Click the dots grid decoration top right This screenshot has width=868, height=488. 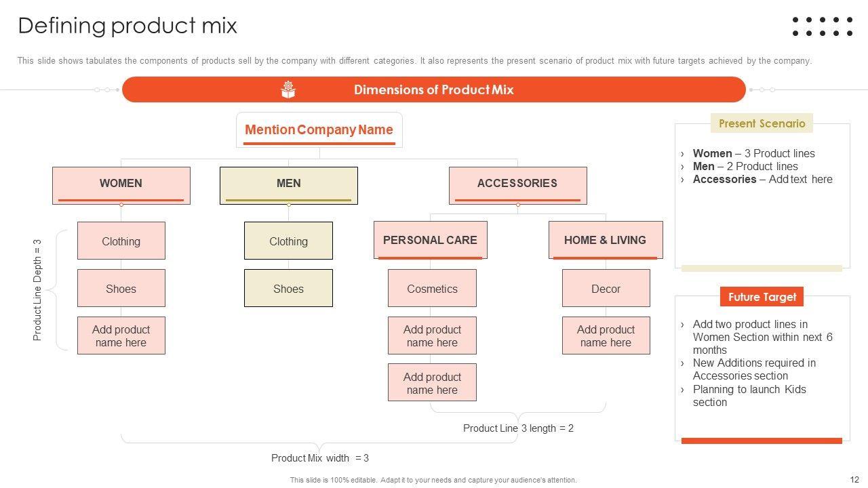[822, 26]
